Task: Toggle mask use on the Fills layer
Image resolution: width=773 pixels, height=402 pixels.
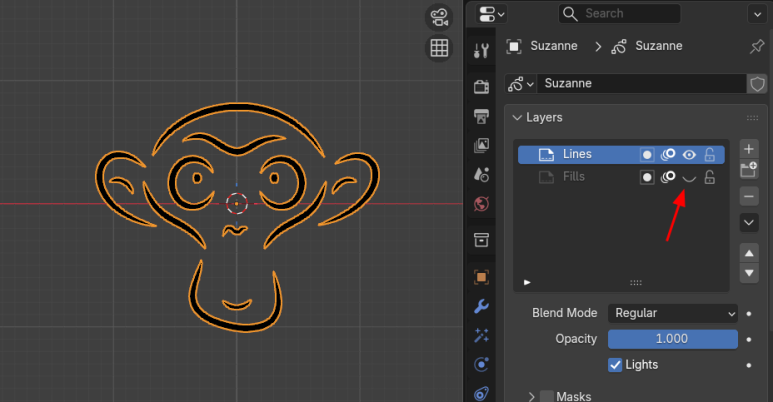Action: 647,177
